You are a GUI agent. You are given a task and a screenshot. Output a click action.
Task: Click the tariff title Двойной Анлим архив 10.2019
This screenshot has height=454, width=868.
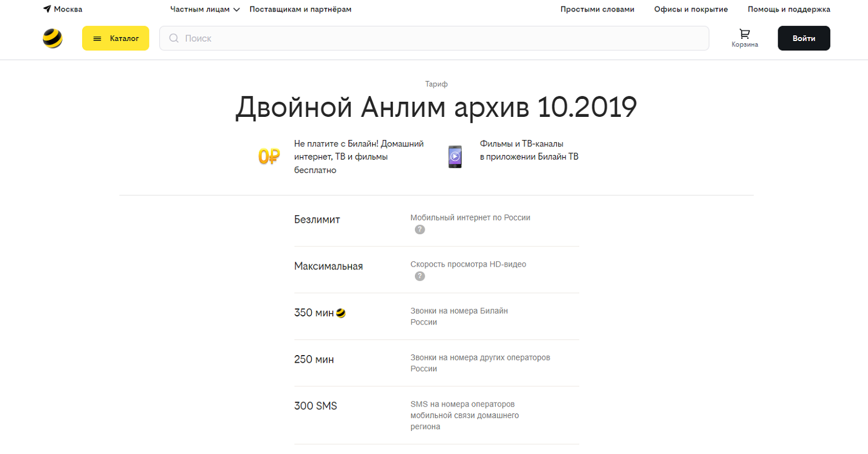coord(436,108)
